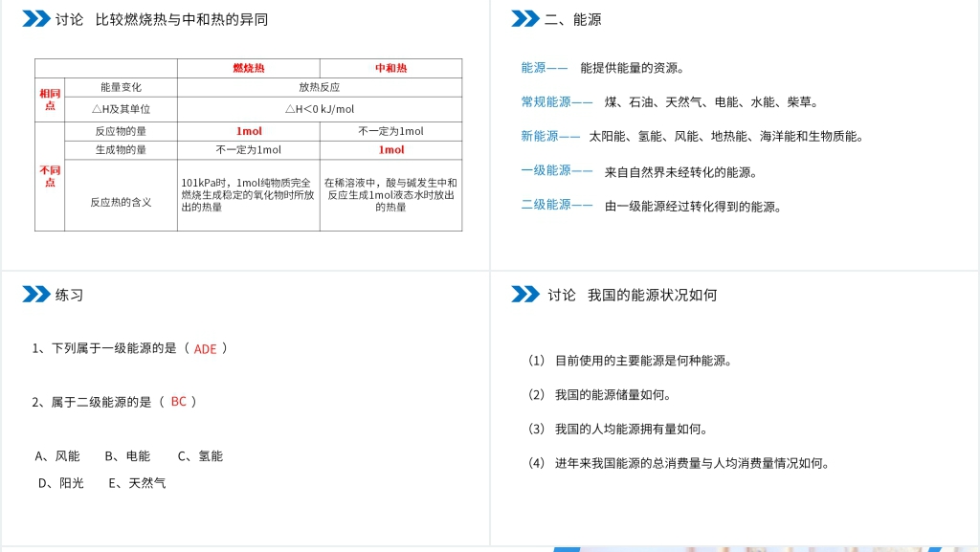Image resolution: width=980 pixels, height=552 pixels.
Task: Click the arrow icon beside 讨论 我国的能源状况如何
Action: 525,295
